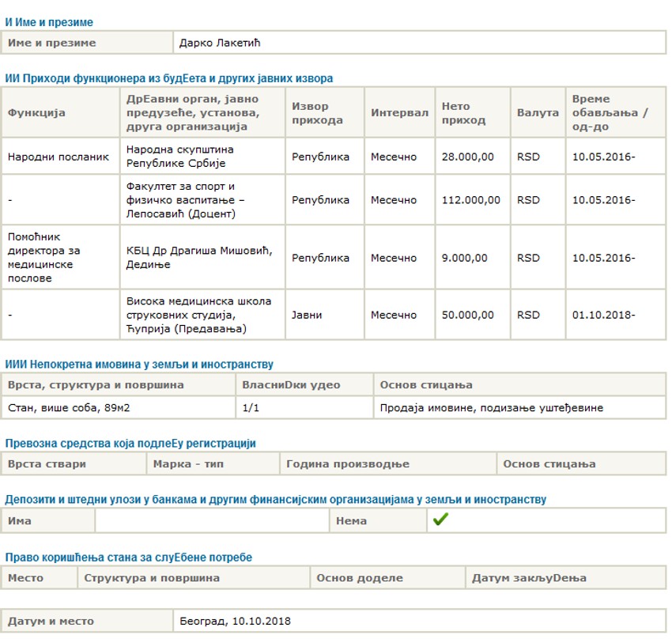Select the income source cell Јавни
672x639 pixels.
pyautogui.click(x=308, y=315)
